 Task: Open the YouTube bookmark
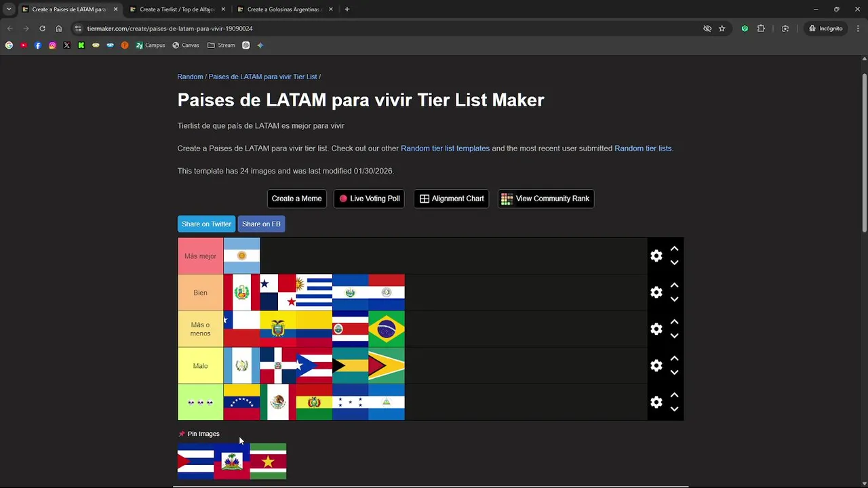click(24, 45)
